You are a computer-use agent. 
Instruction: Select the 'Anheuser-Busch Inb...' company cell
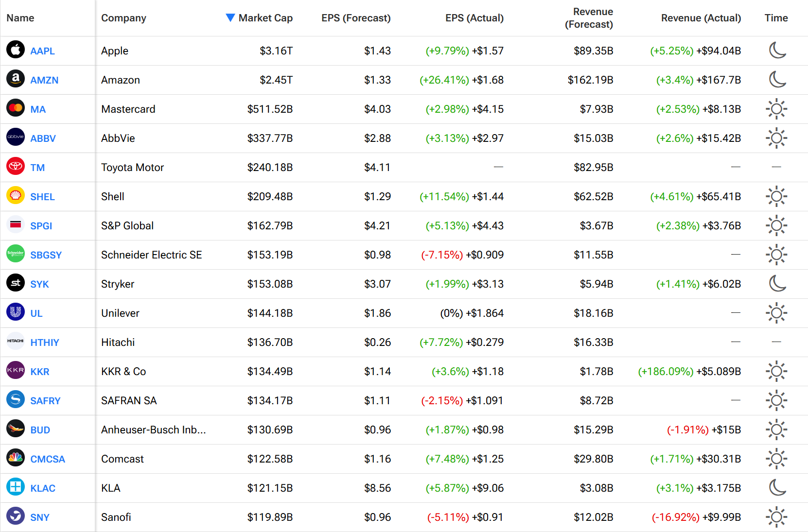point(154,430)
